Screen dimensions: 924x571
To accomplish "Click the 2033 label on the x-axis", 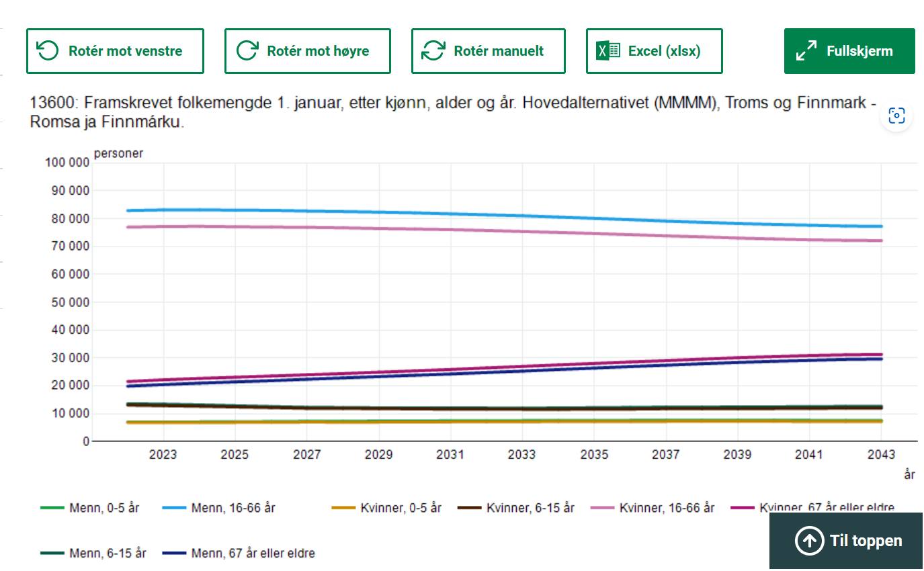I will coord(521,455).
